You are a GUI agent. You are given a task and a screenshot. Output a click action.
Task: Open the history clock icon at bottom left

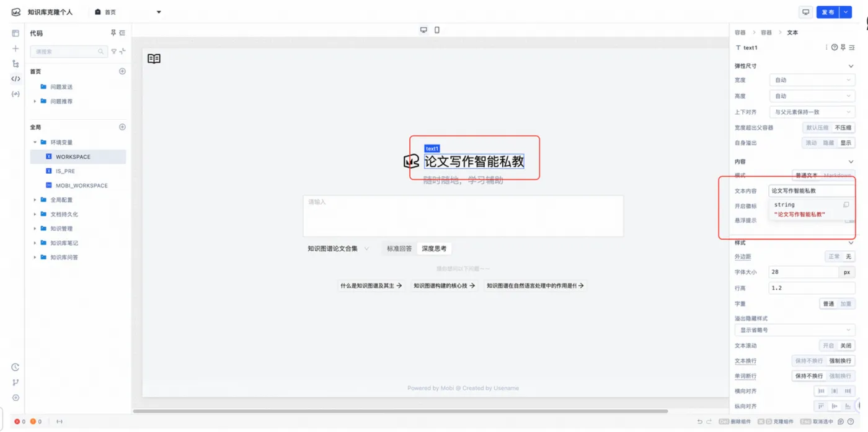pos(15,367)
